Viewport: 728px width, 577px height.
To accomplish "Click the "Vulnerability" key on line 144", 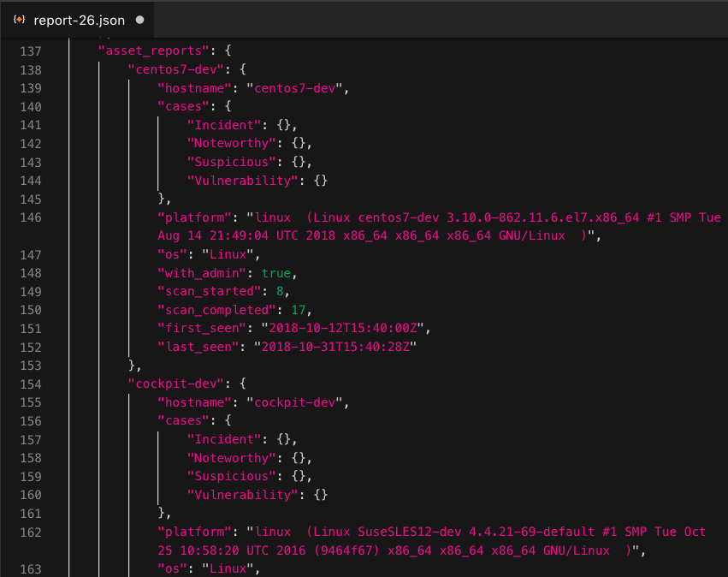I will point(242,180).
